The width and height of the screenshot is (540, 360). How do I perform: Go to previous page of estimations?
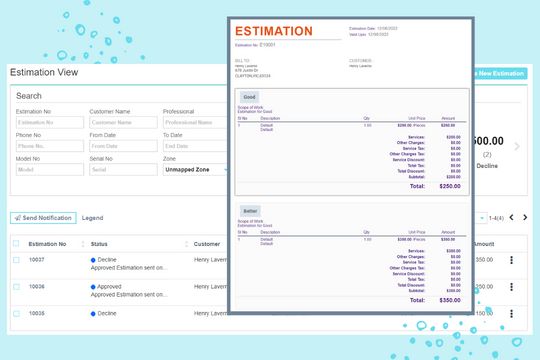point(512,217)
